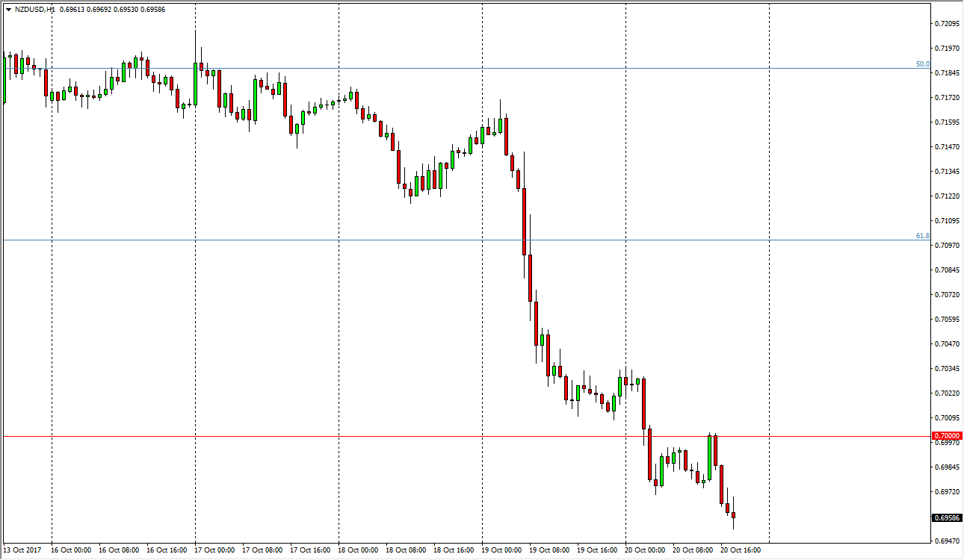
Task: Click the black 0.69586 current price tag
Action: click(945, 517)
